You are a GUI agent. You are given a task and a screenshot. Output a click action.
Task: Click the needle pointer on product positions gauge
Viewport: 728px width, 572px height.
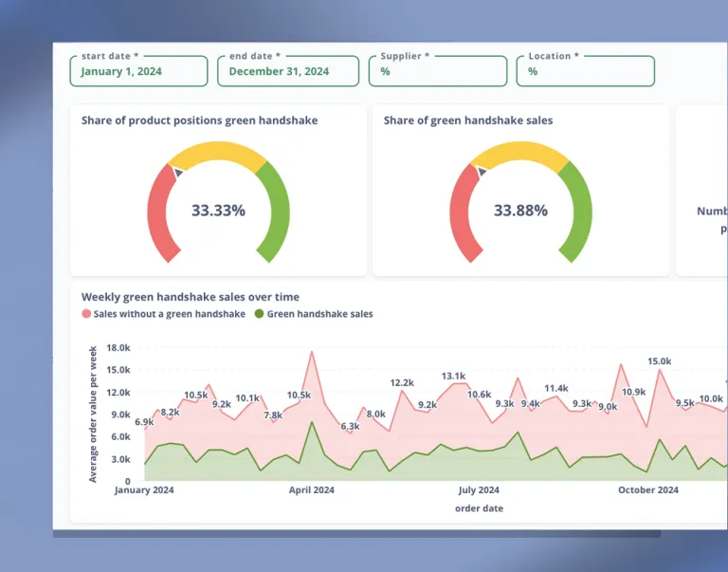tap(177, 170)
